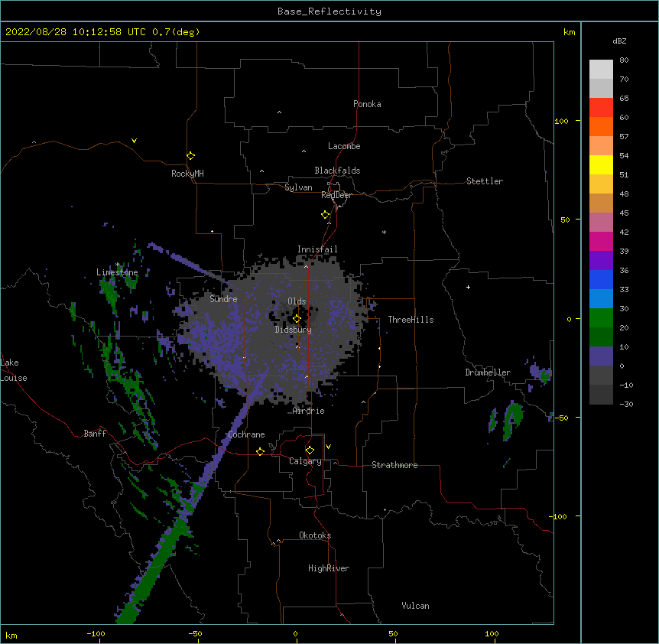Click the yellow V marker northwest of RockyMH
659x644 pixels.
pyautogui.click(x=134, y=141)
